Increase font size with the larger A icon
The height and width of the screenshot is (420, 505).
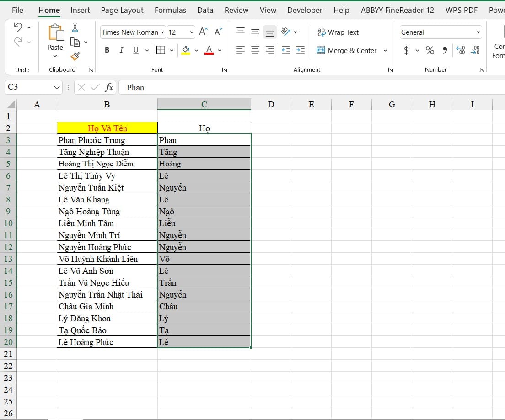pos(204,32)
